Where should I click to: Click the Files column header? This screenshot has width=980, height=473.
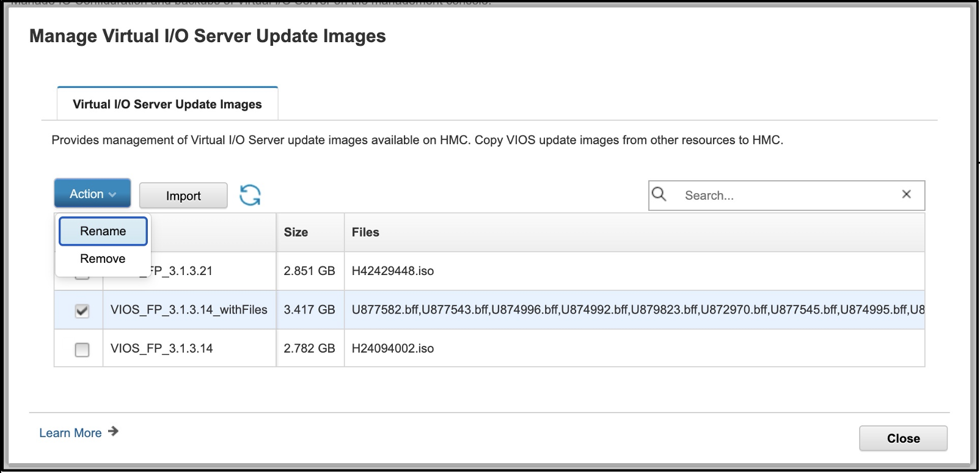[365, 232]
